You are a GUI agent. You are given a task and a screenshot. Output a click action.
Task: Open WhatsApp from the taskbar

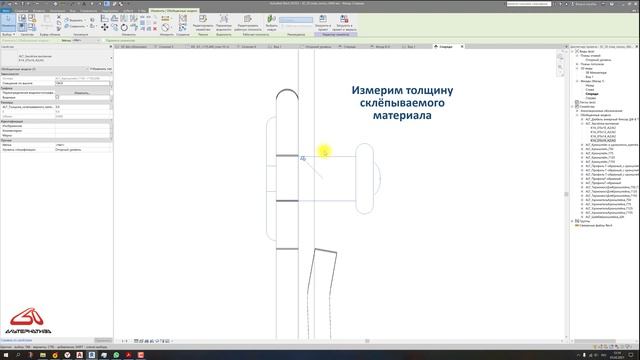tap(116, 355)
